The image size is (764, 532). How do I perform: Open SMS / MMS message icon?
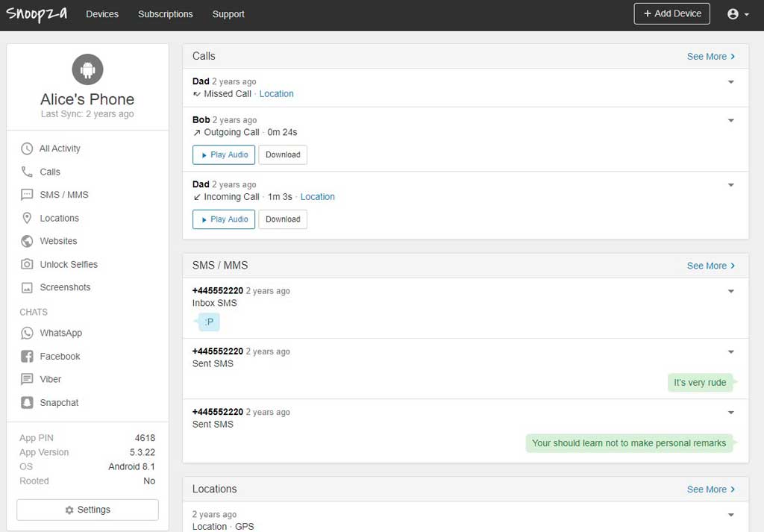[27, 195]
